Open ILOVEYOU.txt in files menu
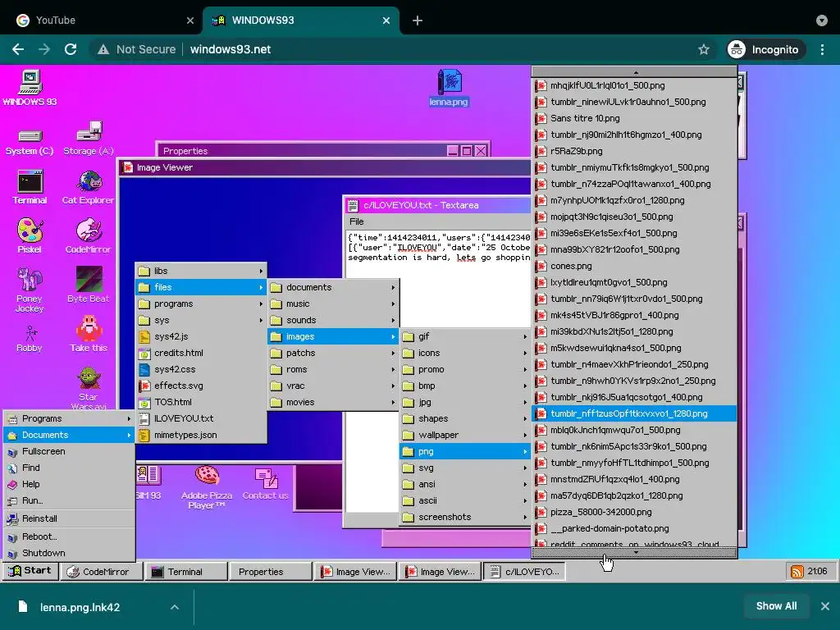The height and width of the screenshot is (630, 840). tap(201, 418)
